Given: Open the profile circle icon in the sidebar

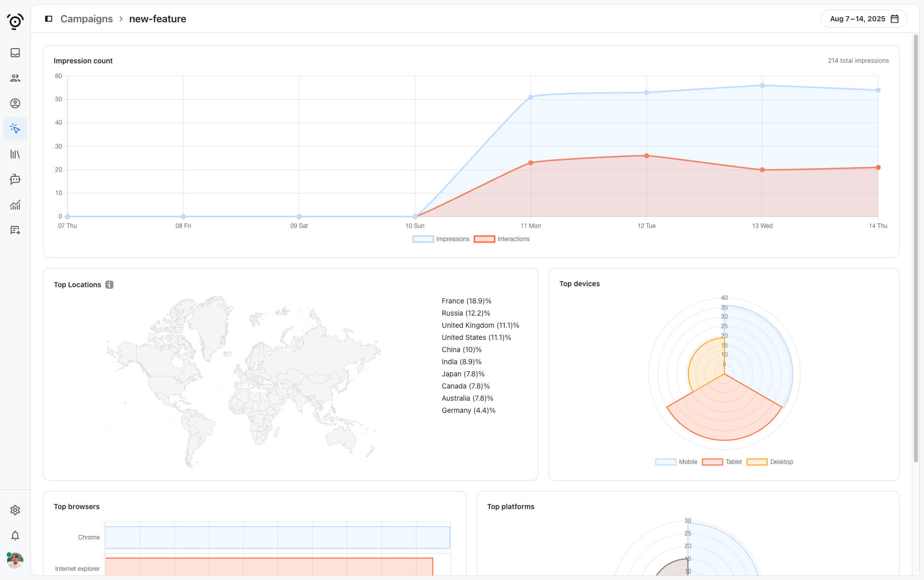Looking at the screenshot, I should tap(15, 103).
